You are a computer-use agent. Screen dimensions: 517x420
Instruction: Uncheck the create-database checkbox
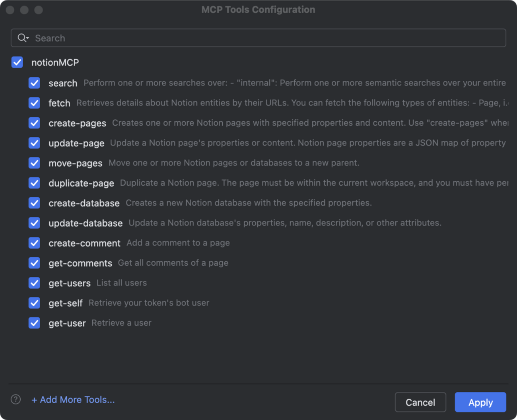pos(34,203)
